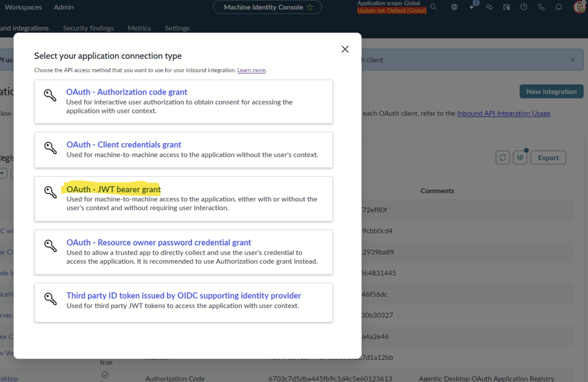Open the Workspaces menu
Image resolution: width=588 pixels, height=382 pixels.
[23, 7]
